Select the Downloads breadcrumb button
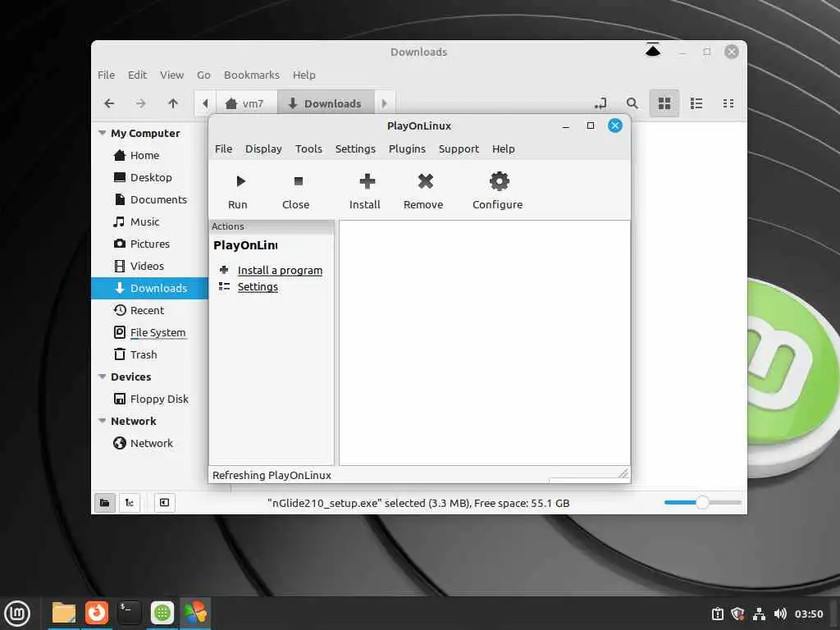Viewport: 840px width, 630px height. click(x=325, y=103)
